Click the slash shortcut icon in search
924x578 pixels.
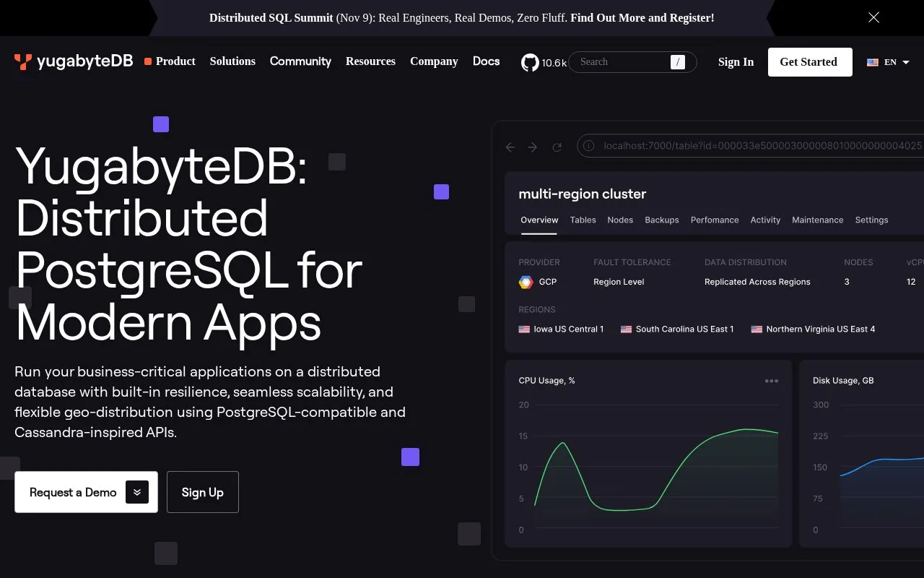click(677, 62)
